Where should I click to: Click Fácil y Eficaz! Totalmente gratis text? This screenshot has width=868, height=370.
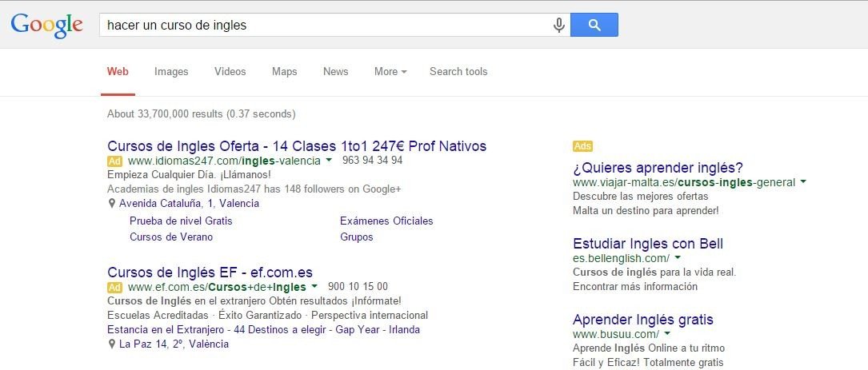click(x=648, y=363)
